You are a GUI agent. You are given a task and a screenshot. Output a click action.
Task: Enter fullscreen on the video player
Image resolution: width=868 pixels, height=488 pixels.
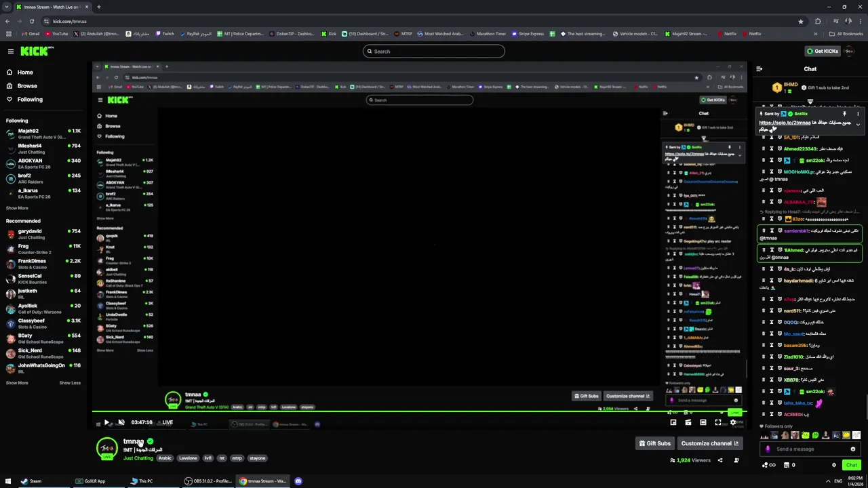pyautogui.click(x=718, y=422)
